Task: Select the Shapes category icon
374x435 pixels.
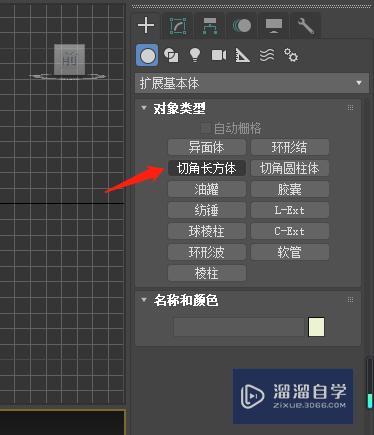Action: [x=171, y=55]
